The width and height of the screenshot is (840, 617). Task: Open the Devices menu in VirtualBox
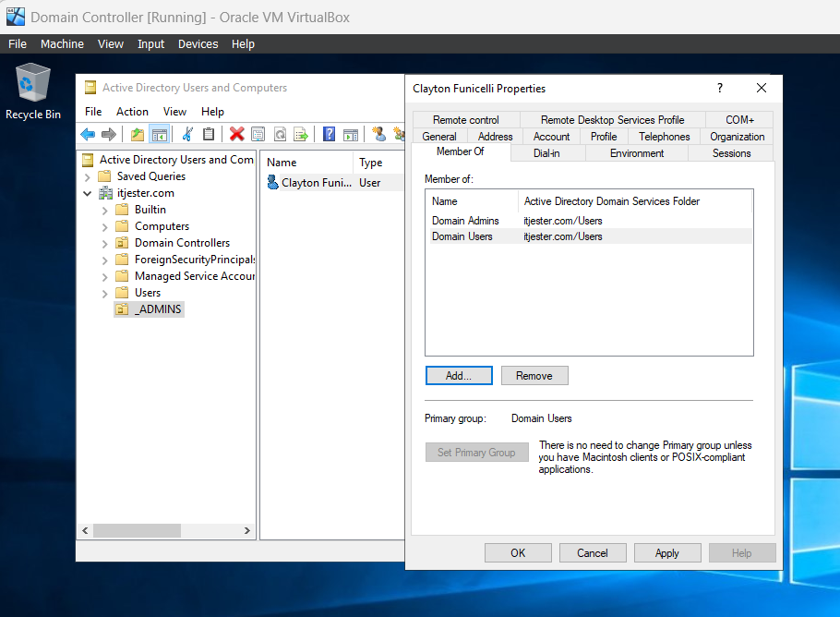(198, 44)
